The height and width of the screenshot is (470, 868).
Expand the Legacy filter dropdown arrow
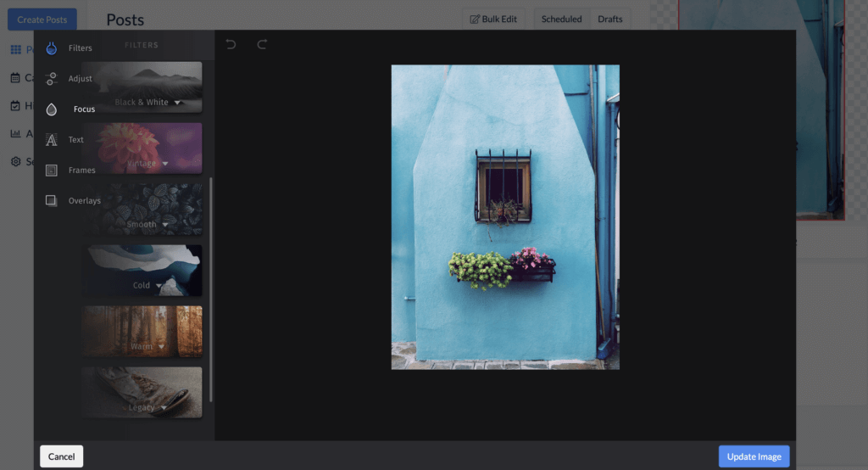click(x=164, y=408)
